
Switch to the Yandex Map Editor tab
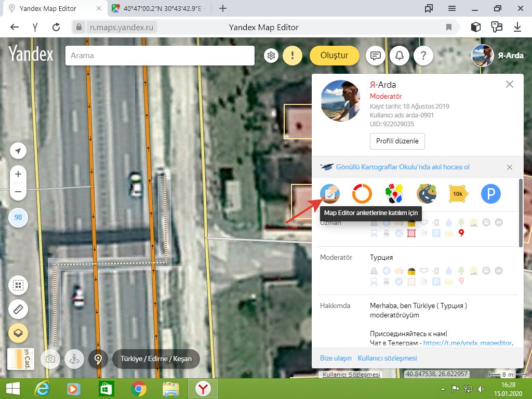point(47,8)
